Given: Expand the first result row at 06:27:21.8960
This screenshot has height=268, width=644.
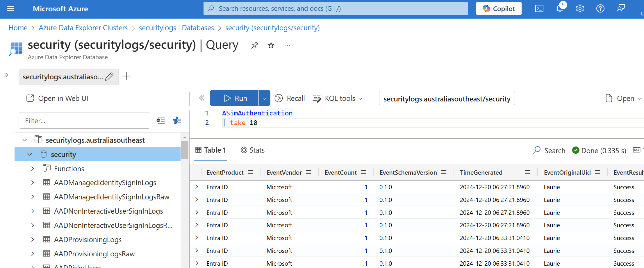Looking at the screenshot, I should [x=197, y=187].
